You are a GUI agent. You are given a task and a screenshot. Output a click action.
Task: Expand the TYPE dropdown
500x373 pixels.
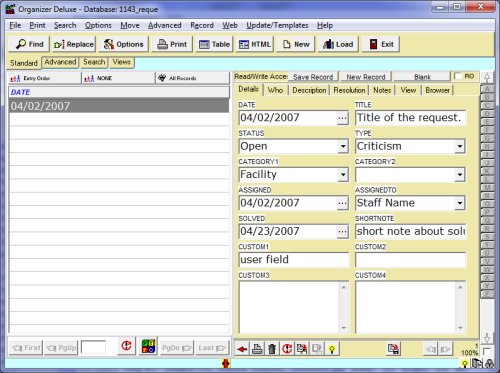click(x=460, y=146)
